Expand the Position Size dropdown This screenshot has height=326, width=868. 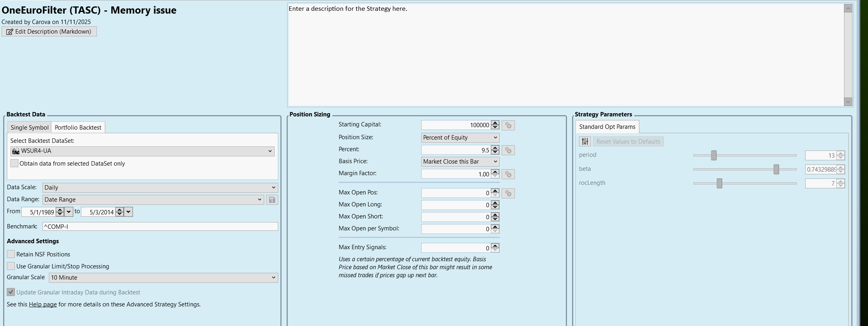click(460, 138)
